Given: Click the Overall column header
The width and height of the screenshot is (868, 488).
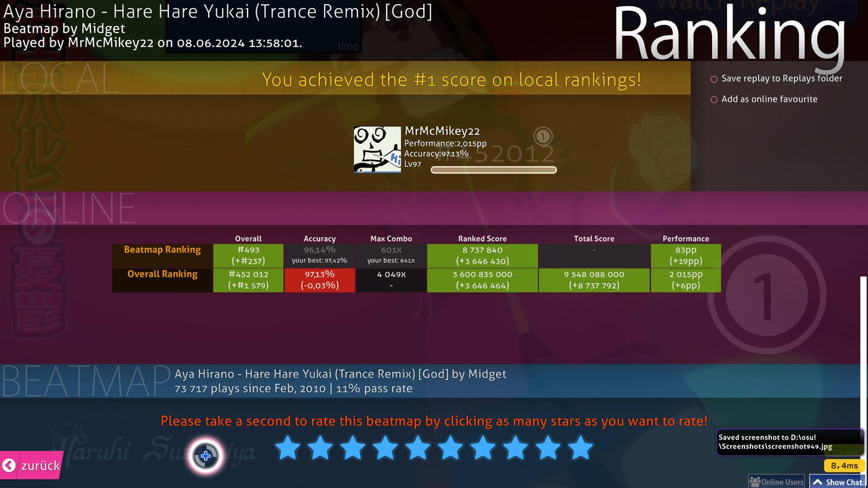Looking at the screenshot, I should click(248, 239).
